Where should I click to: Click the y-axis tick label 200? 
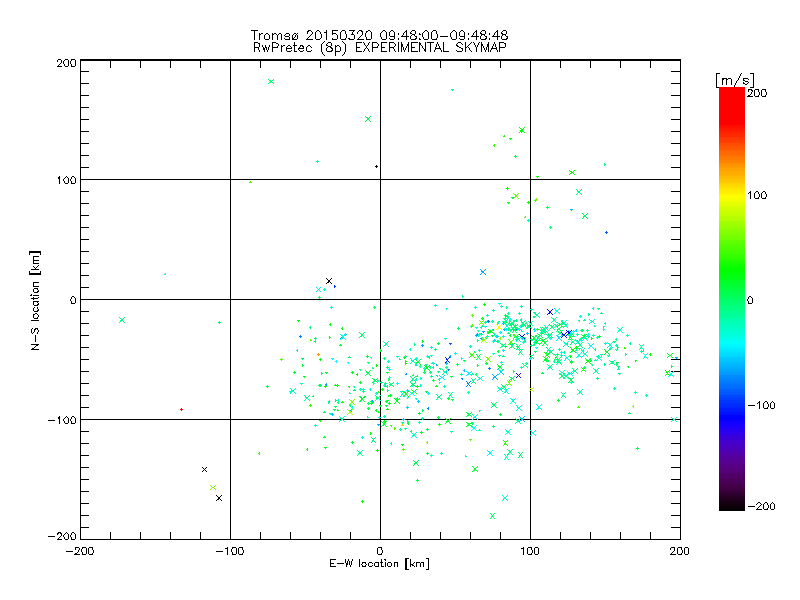pos(66,63)
